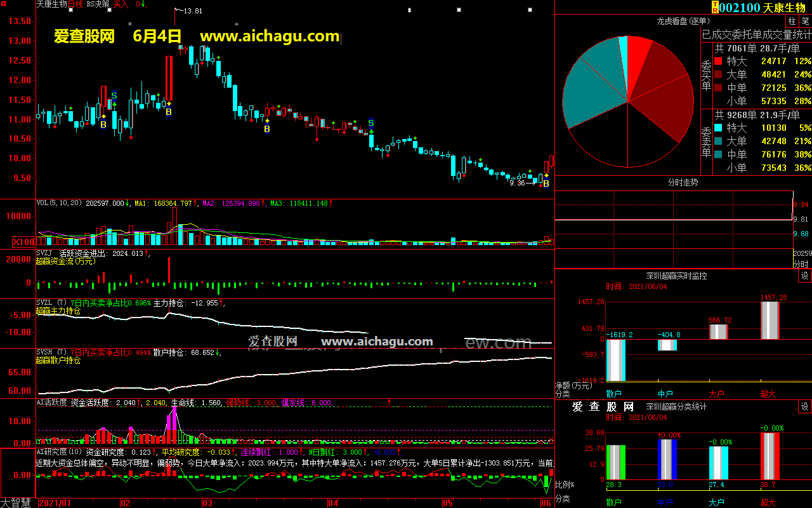Click the B marker under the tall red candle
The height and width of the screenshot is (508, 812).
point(169,112)
